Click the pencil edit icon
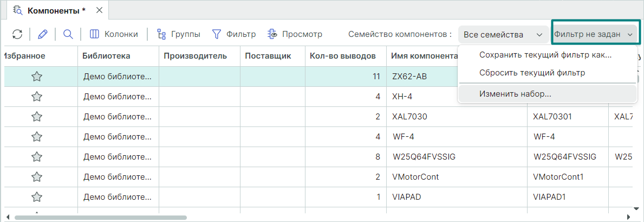 pos(43,34)
